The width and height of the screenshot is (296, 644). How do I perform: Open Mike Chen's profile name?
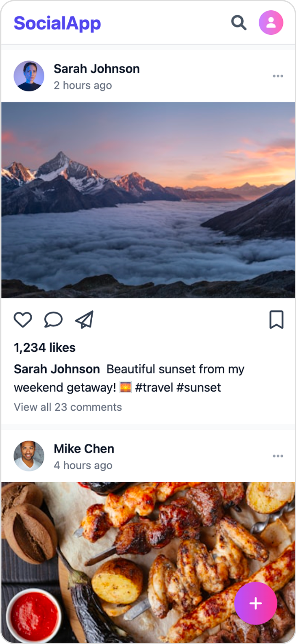[x=84, y=448]
